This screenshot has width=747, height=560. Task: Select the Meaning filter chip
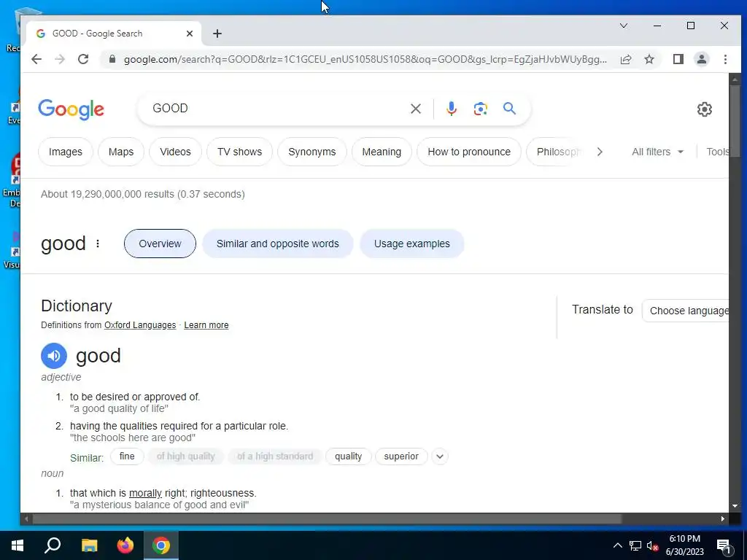pyautogui.click(x=382, y=152)
